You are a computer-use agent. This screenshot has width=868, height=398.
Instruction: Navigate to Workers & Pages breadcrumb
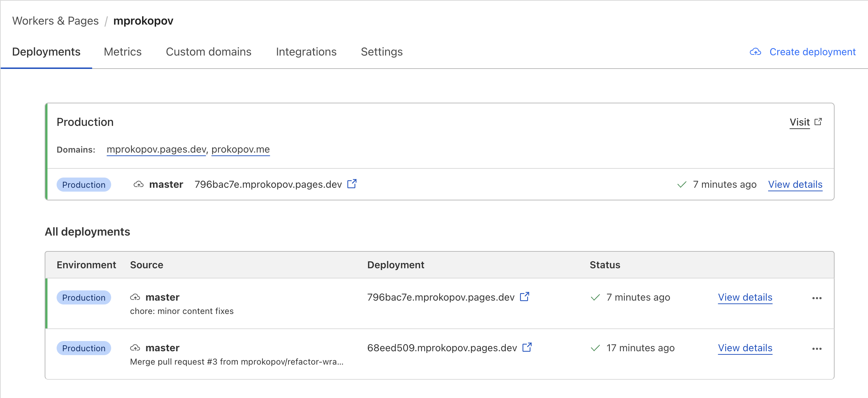tap(56, 21)
